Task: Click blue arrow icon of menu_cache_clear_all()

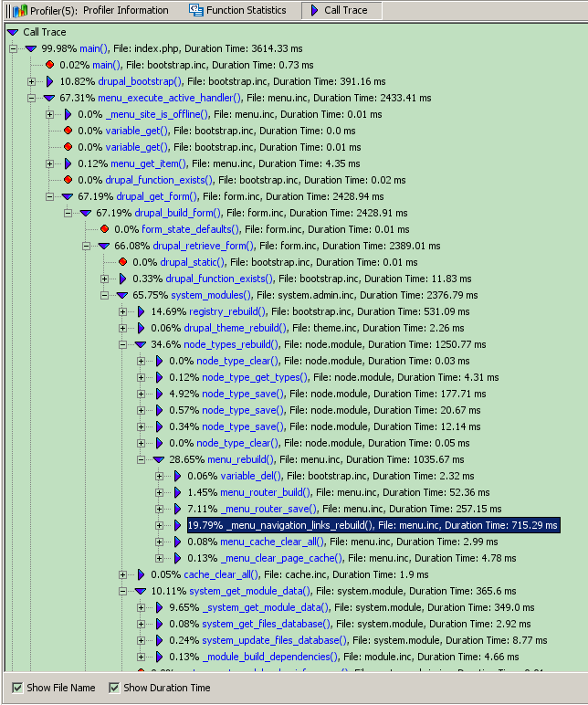Action: [177, 542]
